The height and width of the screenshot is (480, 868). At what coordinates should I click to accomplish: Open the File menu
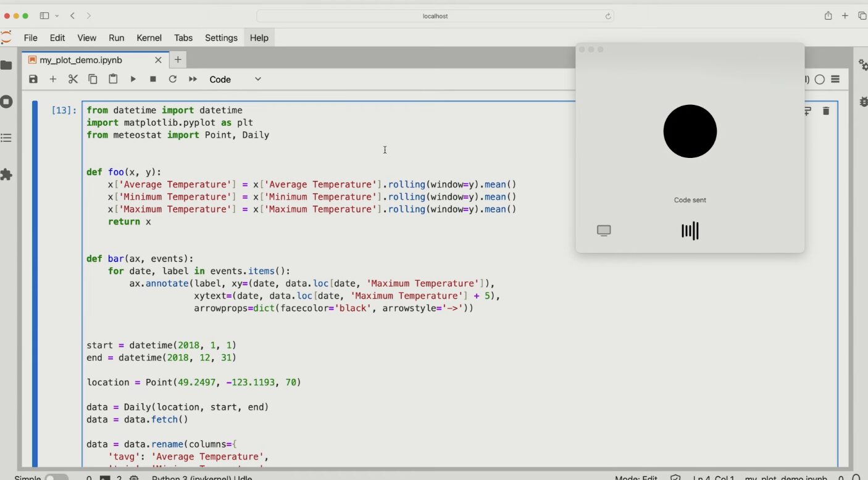30,38
